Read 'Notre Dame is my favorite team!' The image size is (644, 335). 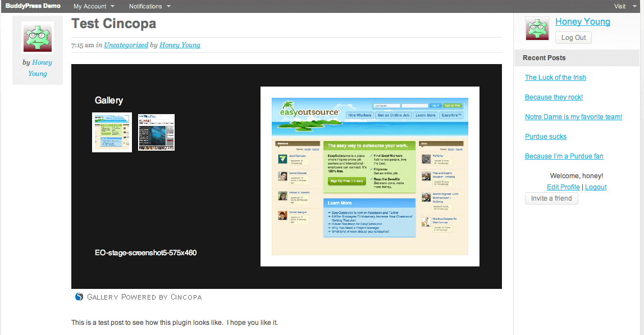coord(573,117)
